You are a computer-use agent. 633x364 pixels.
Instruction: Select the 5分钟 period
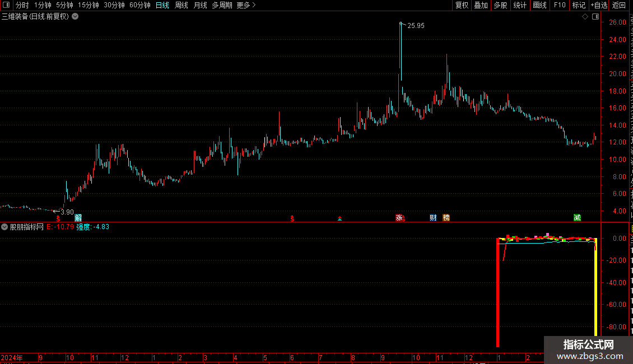click(x=64, y=5)
